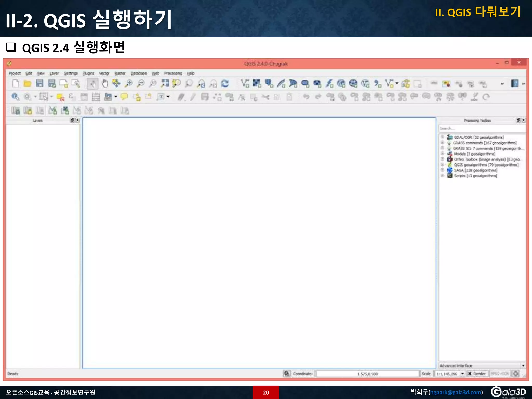Screen dimensions: 532x399
Task: Open the Plugins menu
Action: tap(88, 73)
